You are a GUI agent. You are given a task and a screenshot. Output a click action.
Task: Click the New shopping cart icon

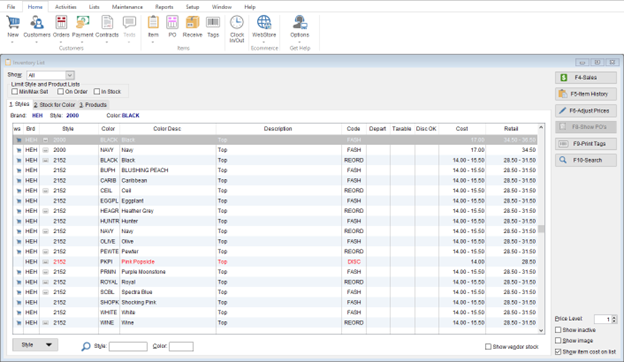coord(13,23)
